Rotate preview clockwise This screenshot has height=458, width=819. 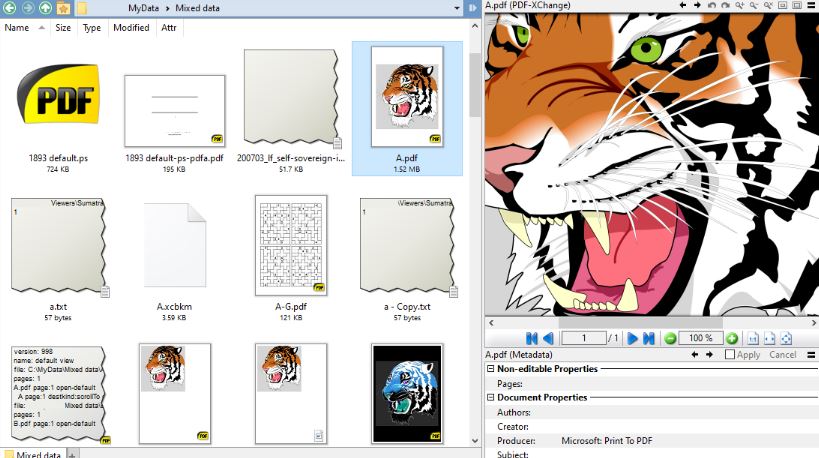726,5
